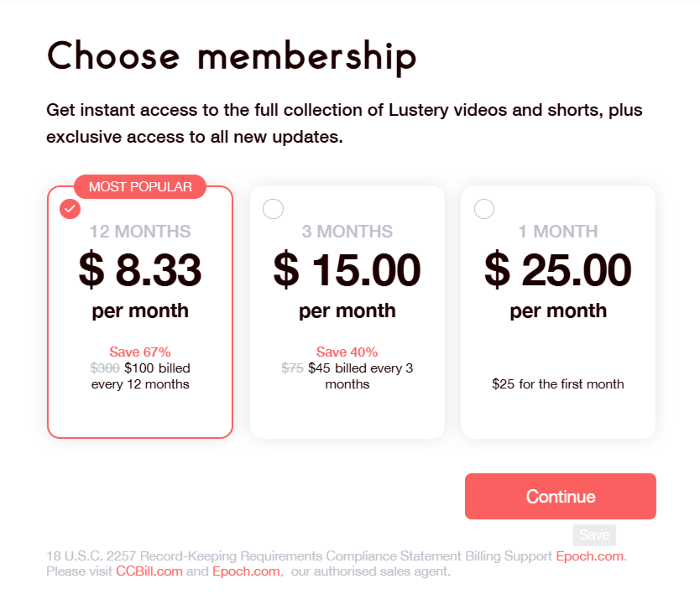The width and height of the screenshot is (700, 610).
Task: Click the Save 67% discount label
Action: 140,352
